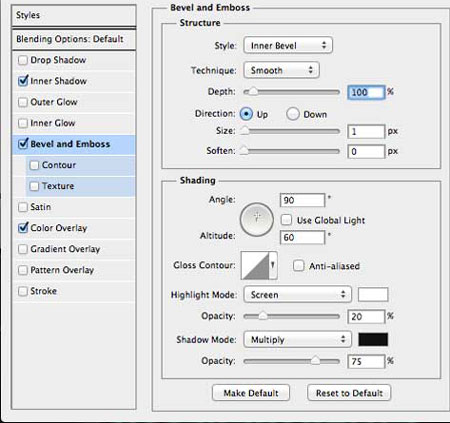Select the Stroke label row
Screen dimensions: 450x423
coord(74,291)
